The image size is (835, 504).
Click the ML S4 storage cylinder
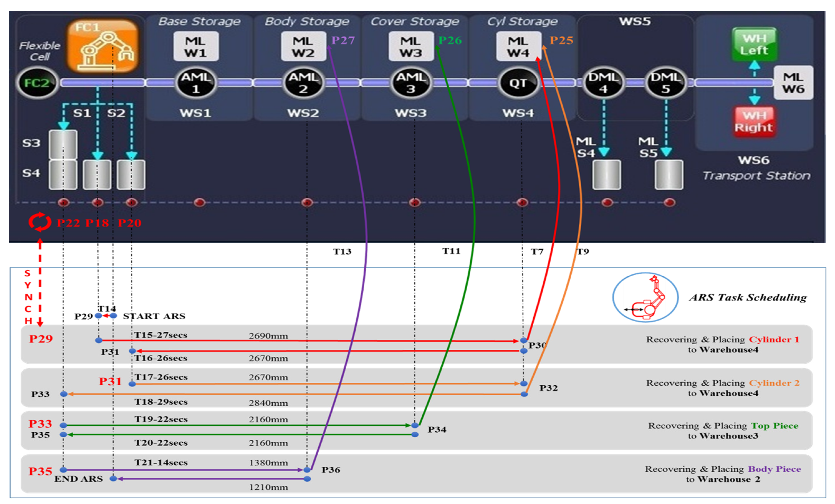[607, 175]
